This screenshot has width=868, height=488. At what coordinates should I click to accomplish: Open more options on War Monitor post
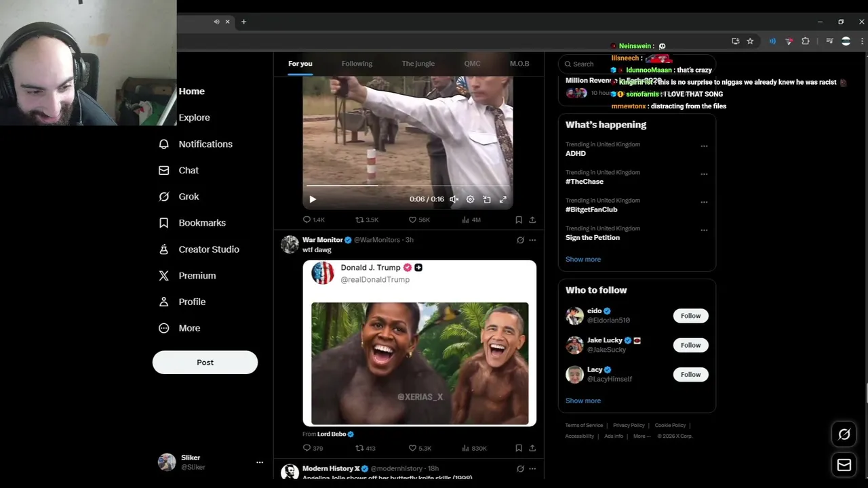tap(532, 240)
